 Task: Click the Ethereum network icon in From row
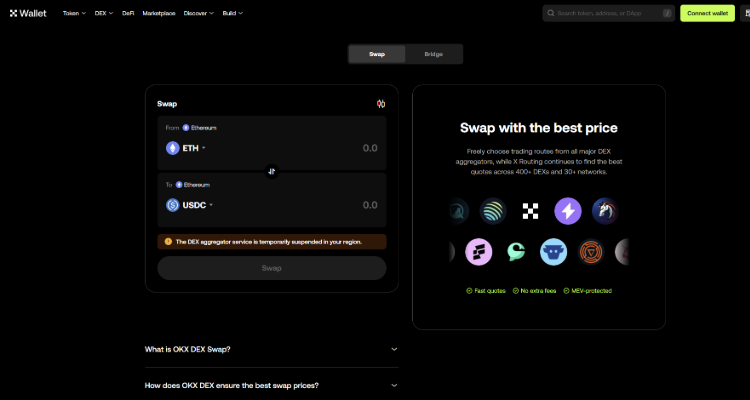[x=186, y=128]
